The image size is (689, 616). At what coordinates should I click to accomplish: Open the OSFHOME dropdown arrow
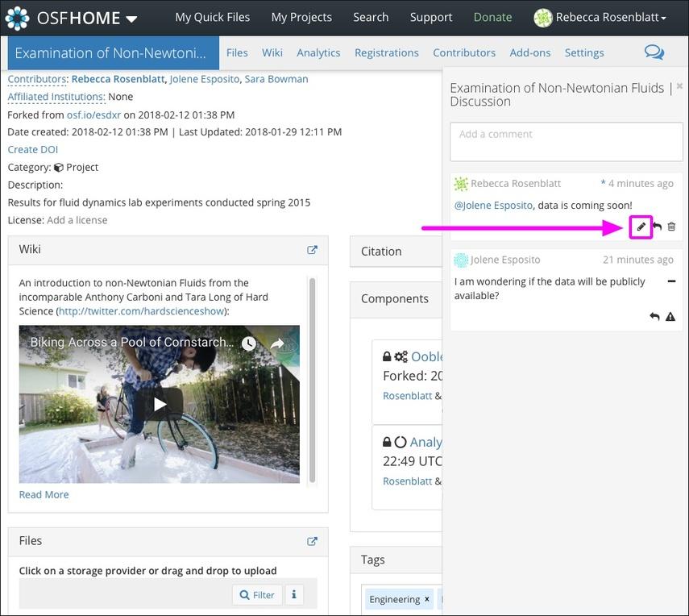click(x=131, y=19)
